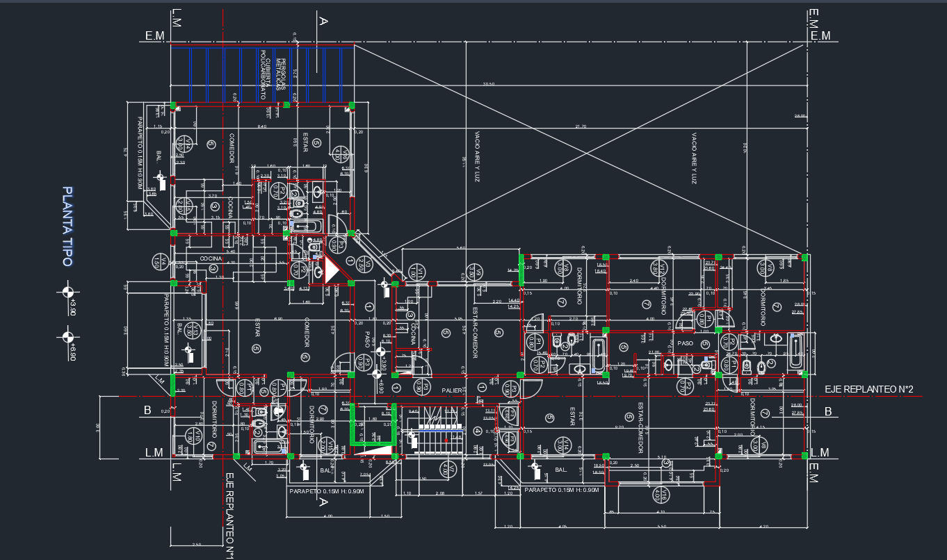Select the red dot on the staircase
947x560 pixels.
click(x=446, y=440)
